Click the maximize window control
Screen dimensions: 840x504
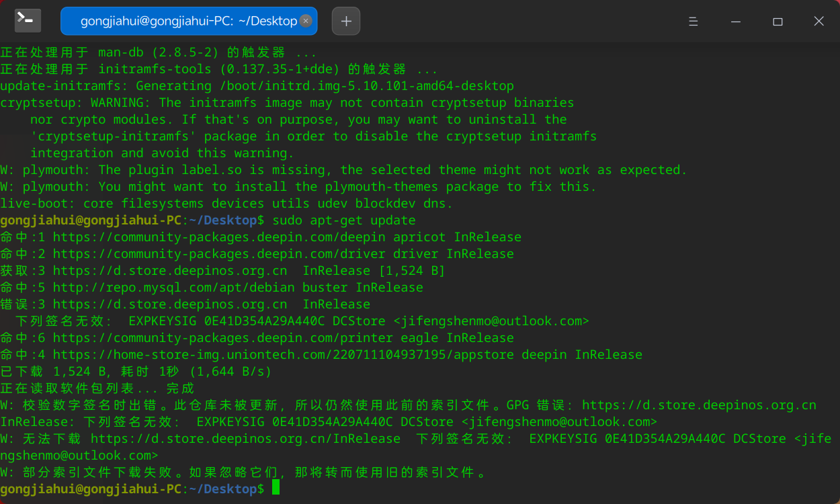[x=778, y=21]
